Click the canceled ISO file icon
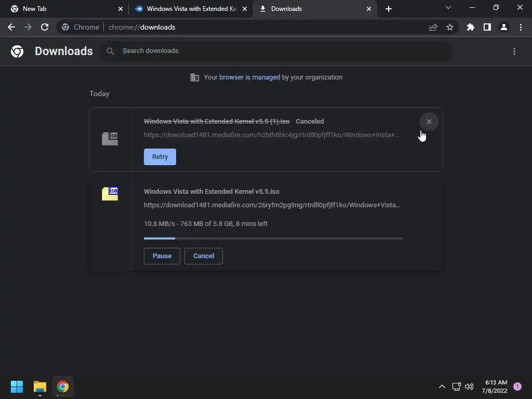The height and width of the screenshot is (399, 532). (110, 138)
